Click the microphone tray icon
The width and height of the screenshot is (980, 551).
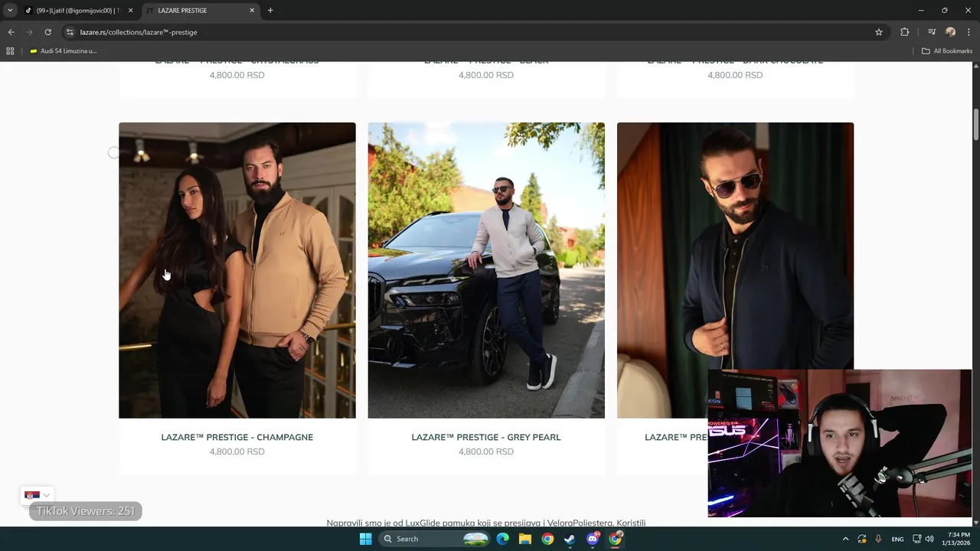click(x=879, y=539)
